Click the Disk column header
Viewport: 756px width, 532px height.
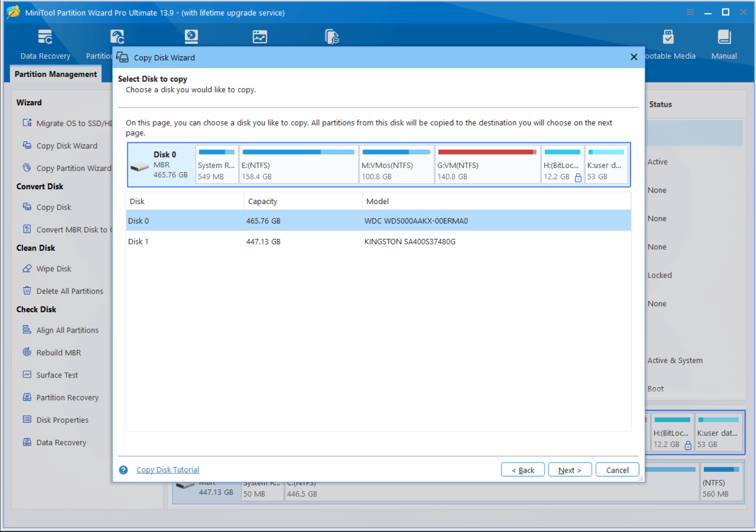(185, 201)
